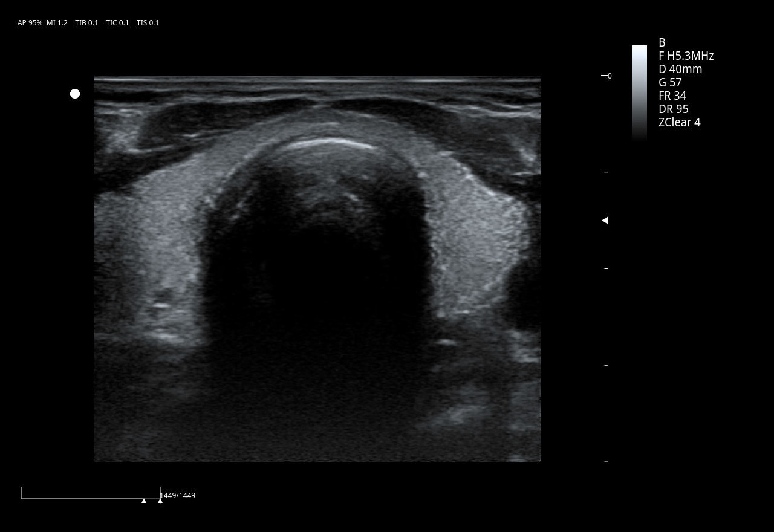Click the dynamic range DR 95 parameter
The image size is (774, 532).
point(674,109)
